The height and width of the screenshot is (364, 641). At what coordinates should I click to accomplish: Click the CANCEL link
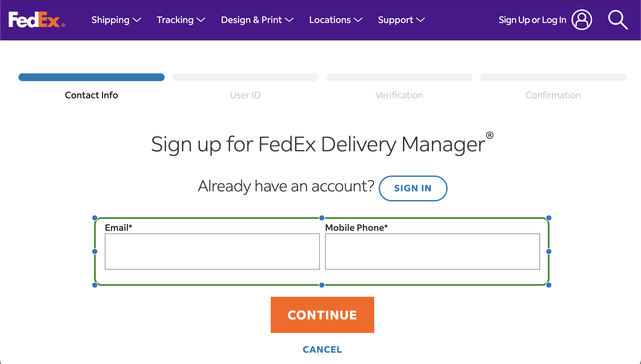[322, 349]
